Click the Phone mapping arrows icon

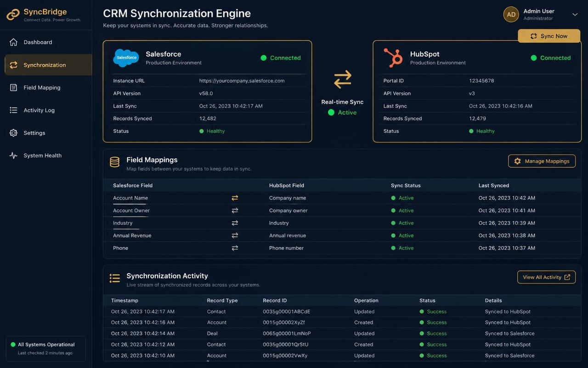click(x=235, y=248)
